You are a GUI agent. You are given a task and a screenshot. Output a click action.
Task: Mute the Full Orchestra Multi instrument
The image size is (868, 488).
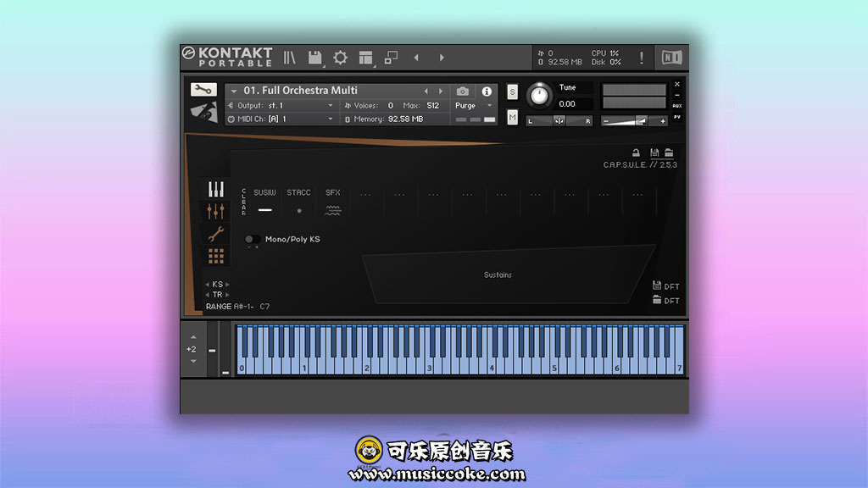click(513, 117)
